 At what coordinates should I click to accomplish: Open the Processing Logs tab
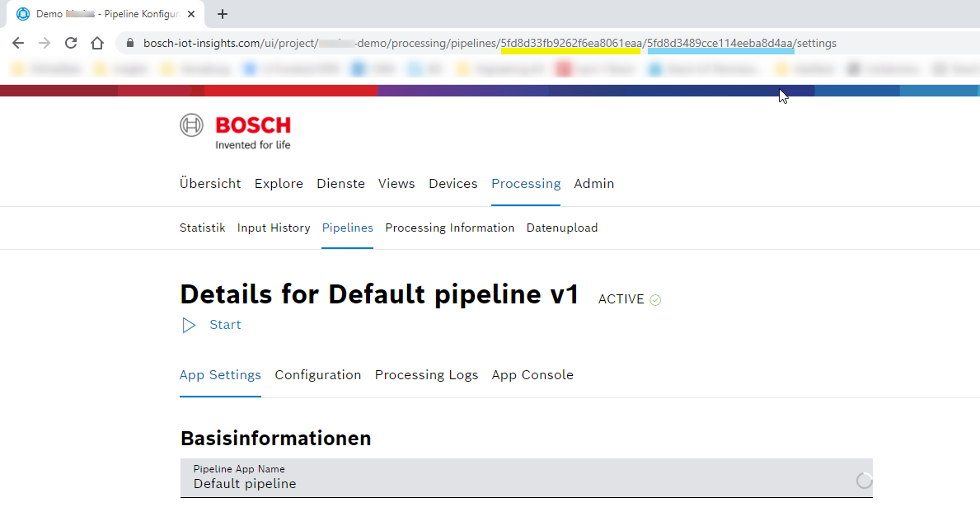coord(426,375)
